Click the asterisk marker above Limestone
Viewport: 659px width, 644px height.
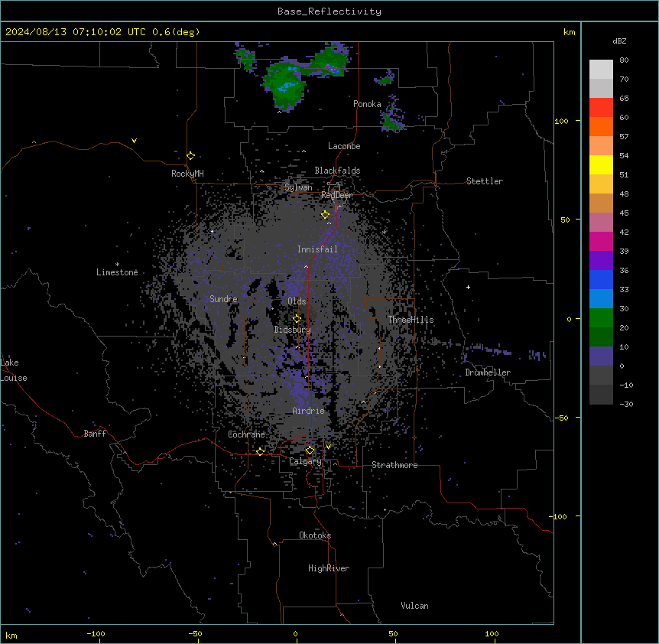[x=117, y=265]
